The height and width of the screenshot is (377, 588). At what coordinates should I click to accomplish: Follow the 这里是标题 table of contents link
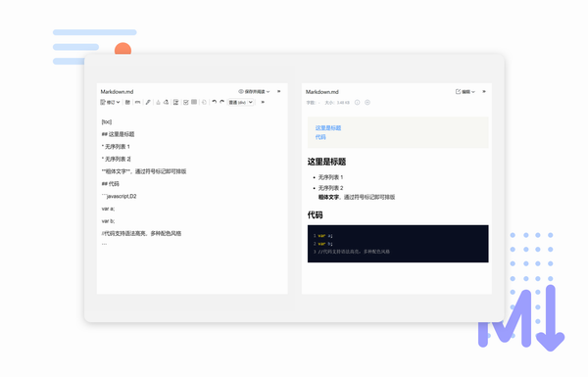click(328, 128)
